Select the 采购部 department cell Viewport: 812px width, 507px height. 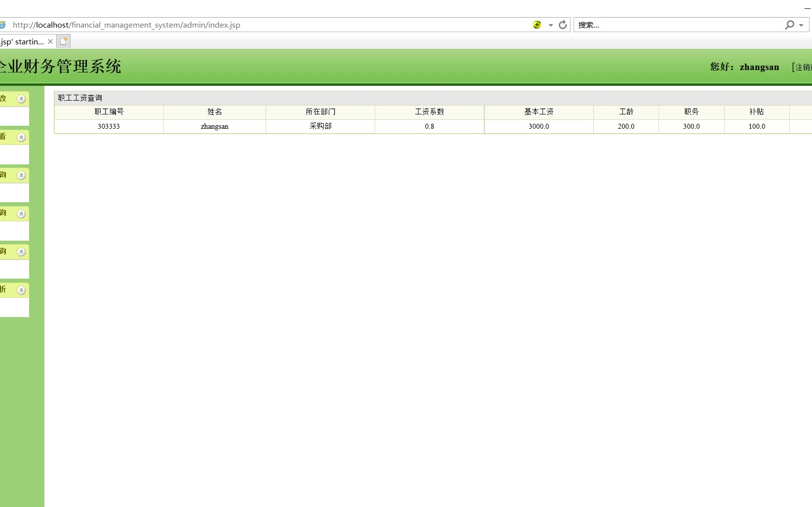(x=320, y=126)
